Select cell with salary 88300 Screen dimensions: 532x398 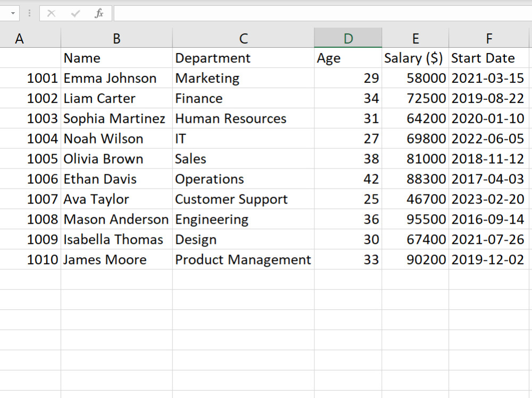(x=415, y=179)
